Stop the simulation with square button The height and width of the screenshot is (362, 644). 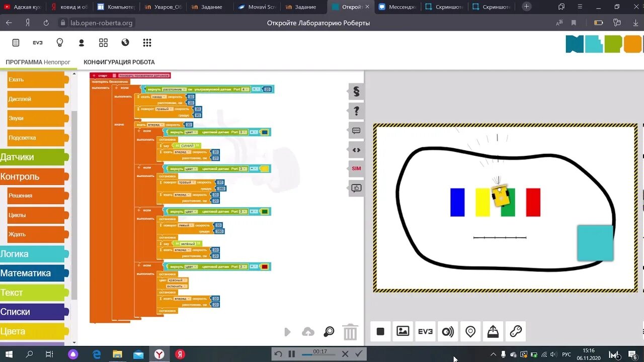[380, 331]
